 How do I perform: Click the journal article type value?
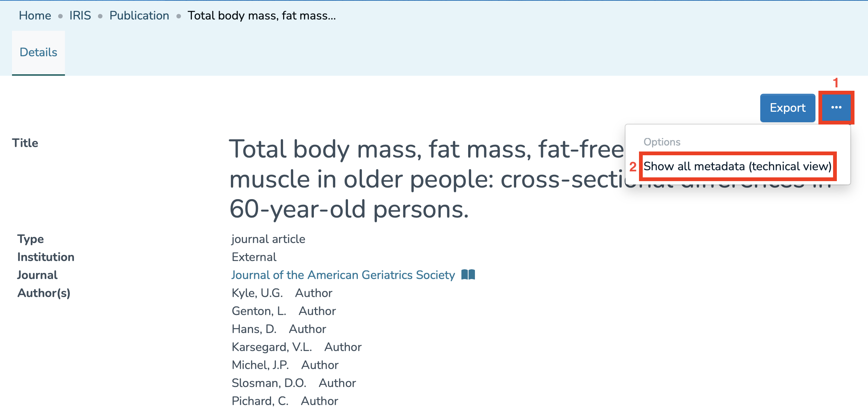268,239
